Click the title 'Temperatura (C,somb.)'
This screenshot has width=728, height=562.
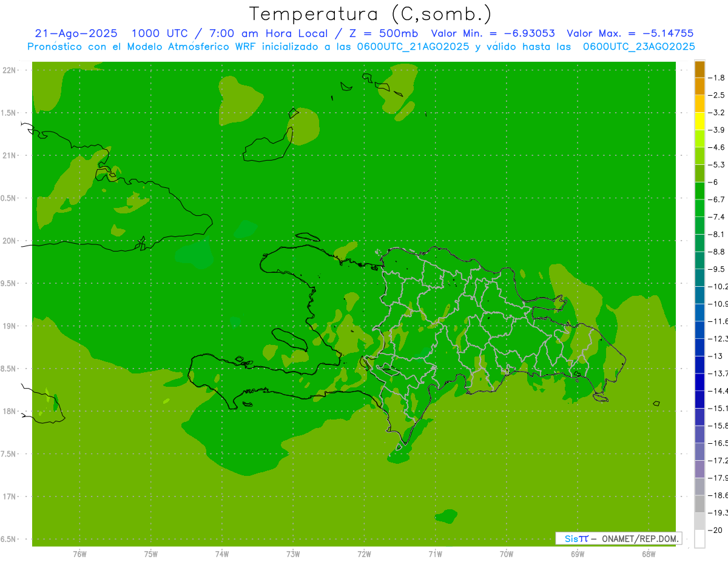point(370,14)
